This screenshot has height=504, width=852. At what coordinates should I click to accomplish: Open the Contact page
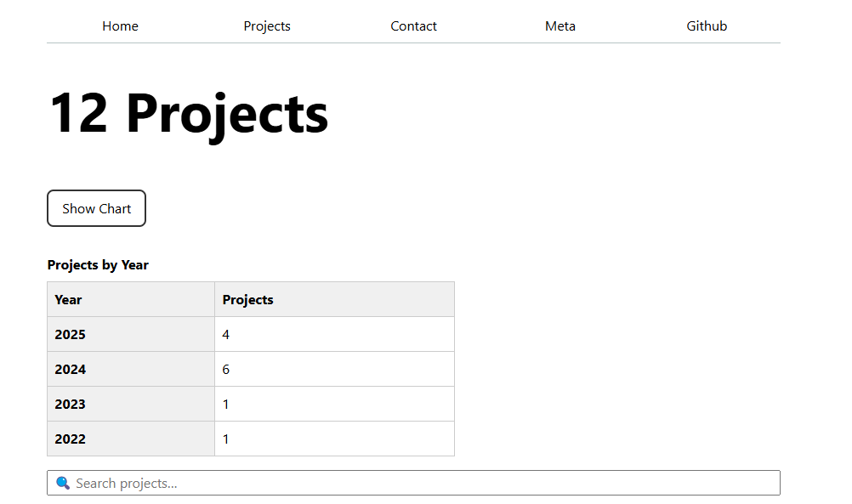[413, 26]
